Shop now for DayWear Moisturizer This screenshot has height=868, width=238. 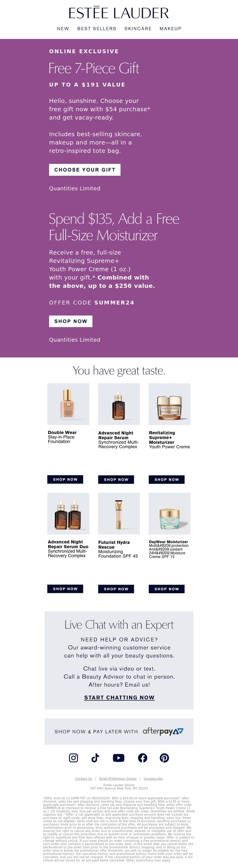tap(167, 589)
